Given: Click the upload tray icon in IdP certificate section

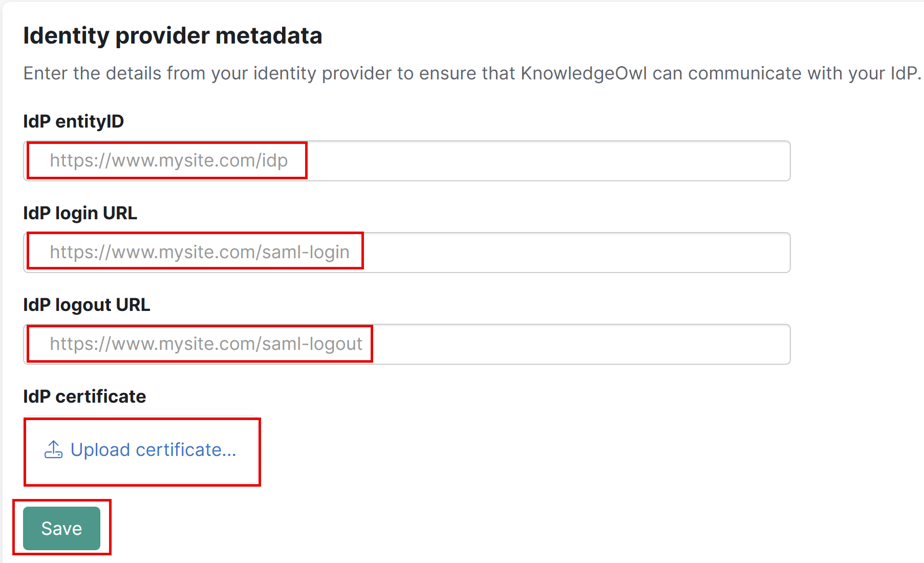Looking at the screenshot, I should [x=53, y=450].
